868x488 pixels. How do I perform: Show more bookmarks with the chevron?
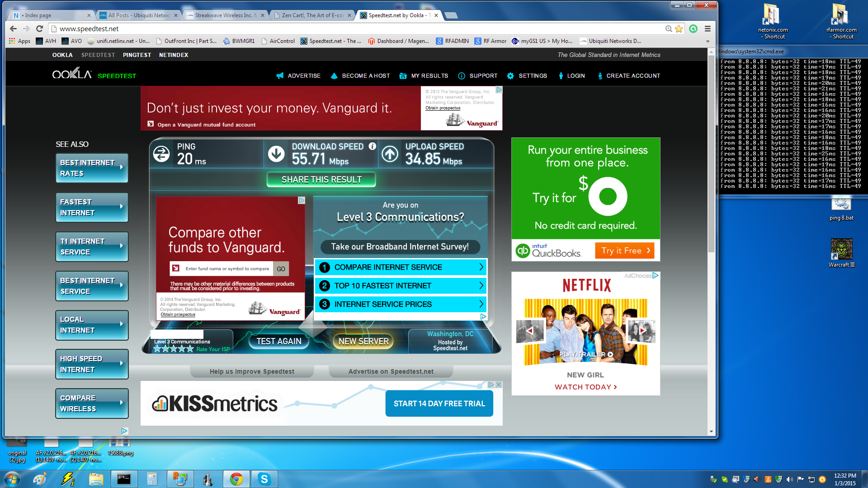tap(708, 41)
